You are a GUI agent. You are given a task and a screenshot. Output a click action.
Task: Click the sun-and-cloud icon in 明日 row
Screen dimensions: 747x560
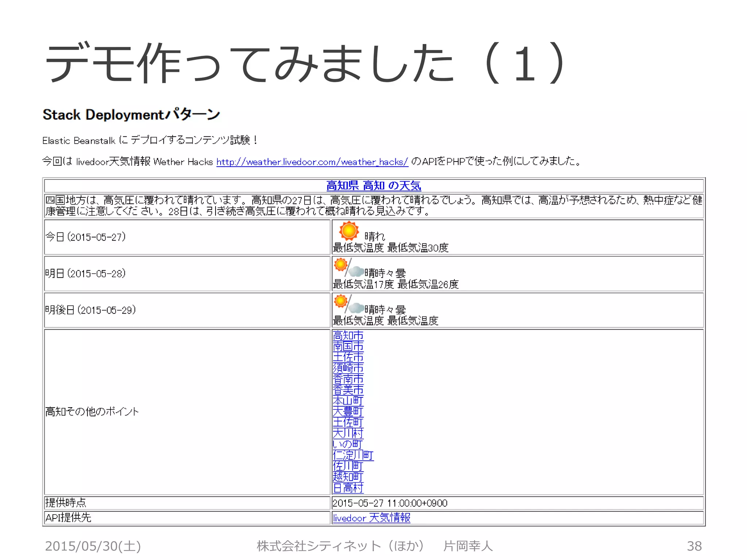pyautogui.click(x=349, y=267)
